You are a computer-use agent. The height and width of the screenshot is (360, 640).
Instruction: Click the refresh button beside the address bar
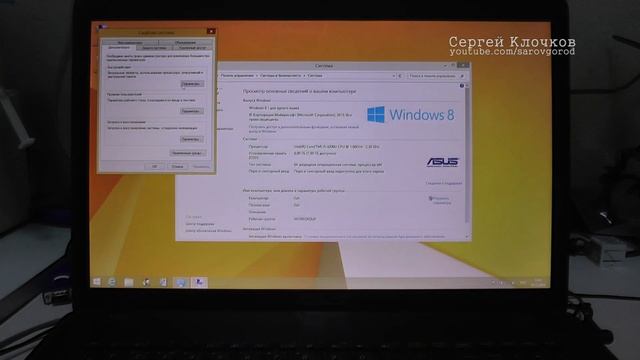point(400,76)
